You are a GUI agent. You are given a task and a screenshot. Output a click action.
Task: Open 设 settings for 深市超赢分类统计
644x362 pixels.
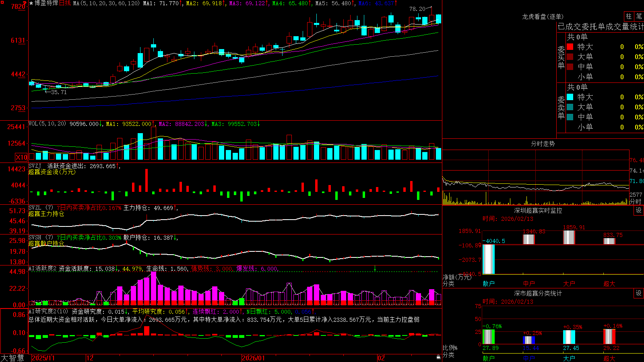[639, 293]
